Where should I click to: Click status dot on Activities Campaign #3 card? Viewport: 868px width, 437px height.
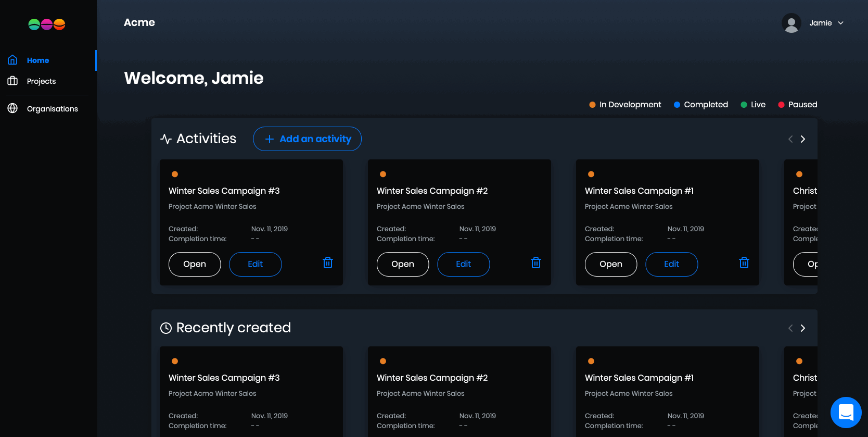175,174
